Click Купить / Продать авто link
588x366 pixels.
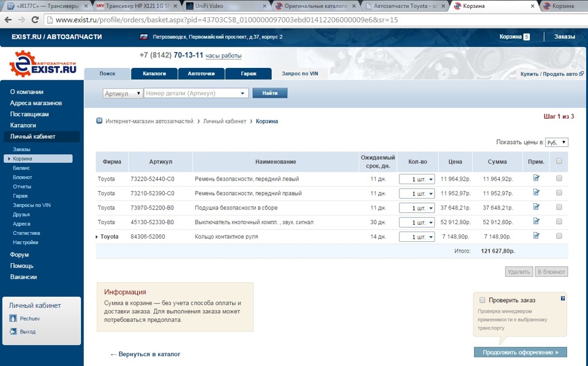click(x=549, y=74)
